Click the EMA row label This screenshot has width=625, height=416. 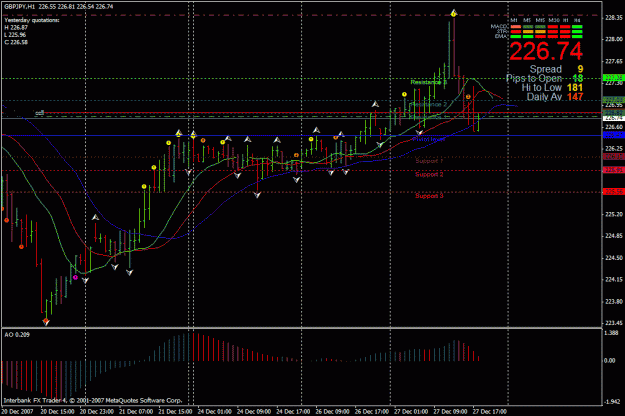coord(501,36)
